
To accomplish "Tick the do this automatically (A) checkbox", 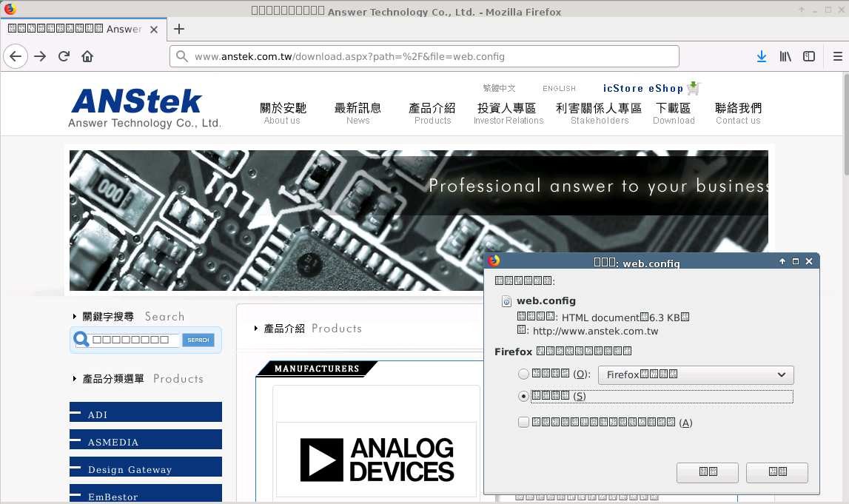I will [x=523, y=423].
